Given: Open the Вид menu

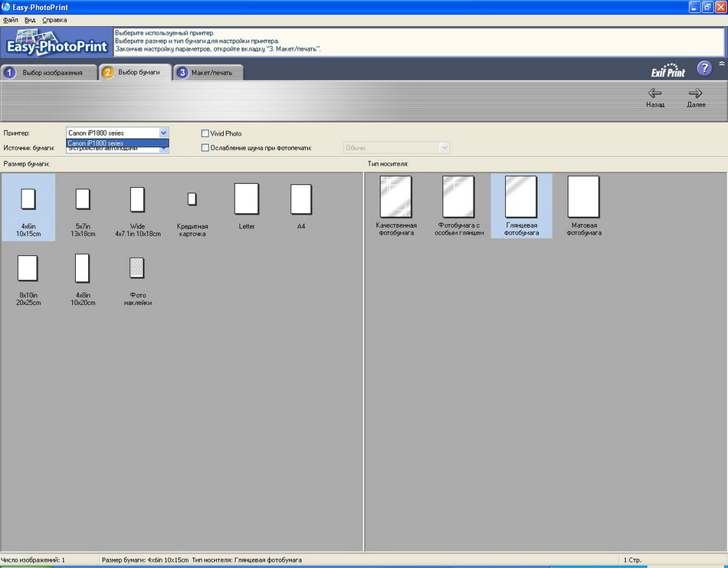Looking at the screenshot, I should pos(30,20).
